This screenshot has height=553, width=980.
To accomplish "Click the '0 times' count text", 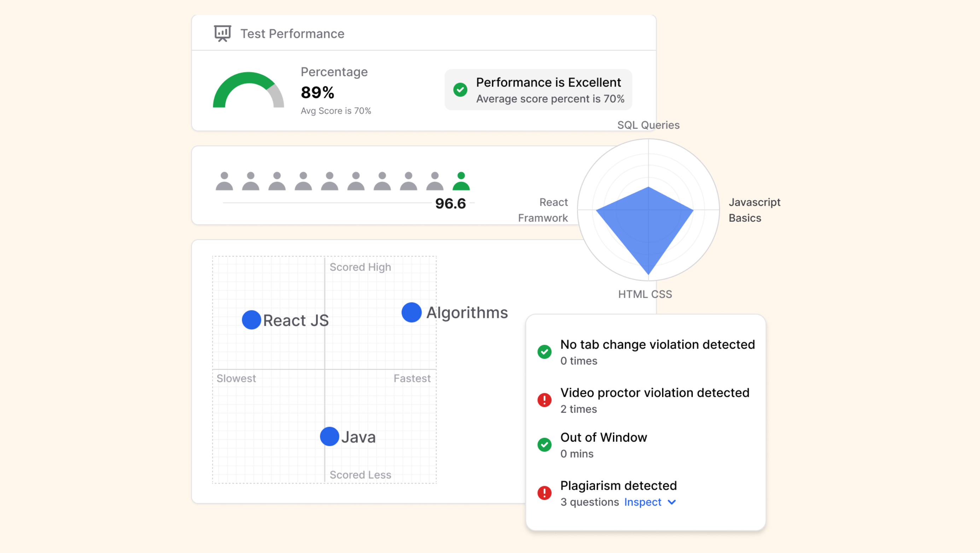I will [x=579, y=361].
